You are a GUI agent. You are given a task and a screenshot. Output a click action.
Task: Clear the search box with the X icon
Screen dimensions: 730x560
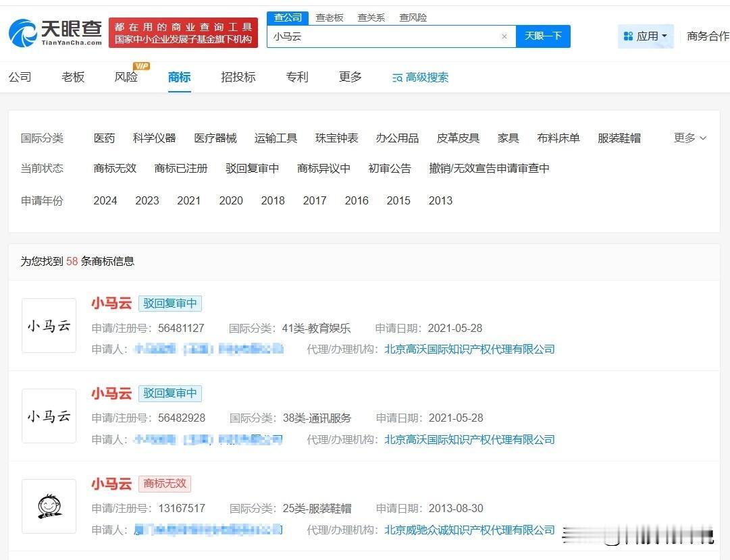pyautogui.click(x=504, y=36)
